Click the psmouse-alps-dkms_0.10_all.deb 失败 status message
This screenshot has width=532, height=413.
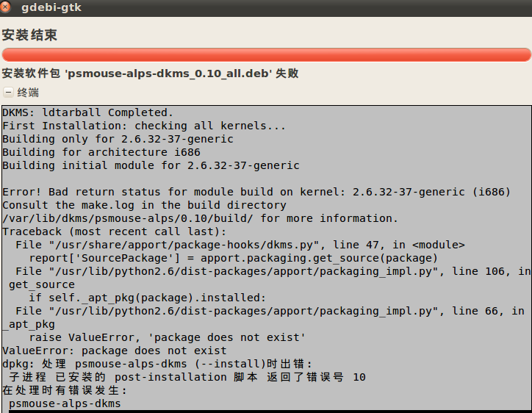coord(150,73)
